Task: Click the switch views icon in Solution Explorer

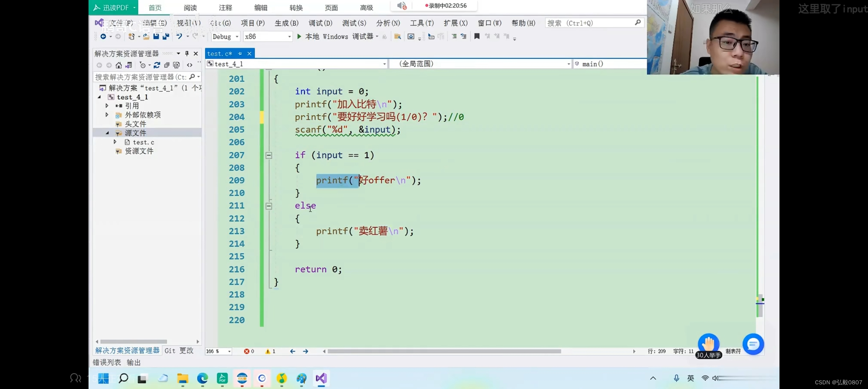Action: click(128, 65)
